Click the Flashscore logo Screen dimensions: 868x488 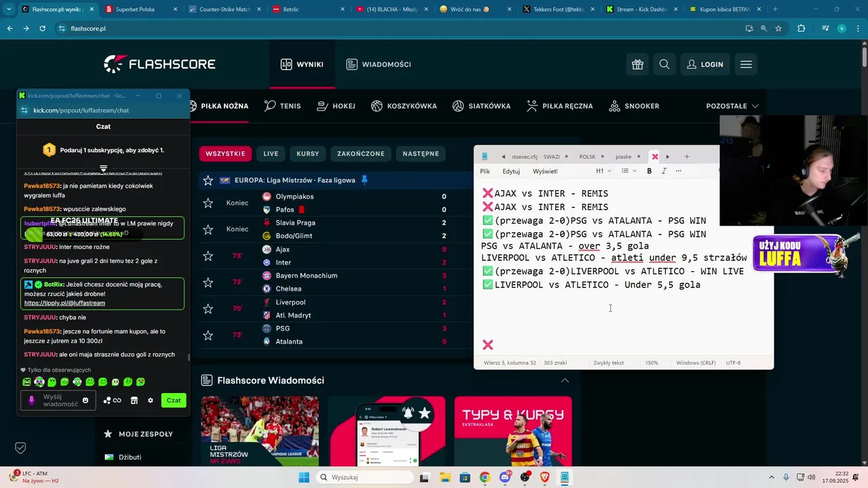(x=159, y=64)
